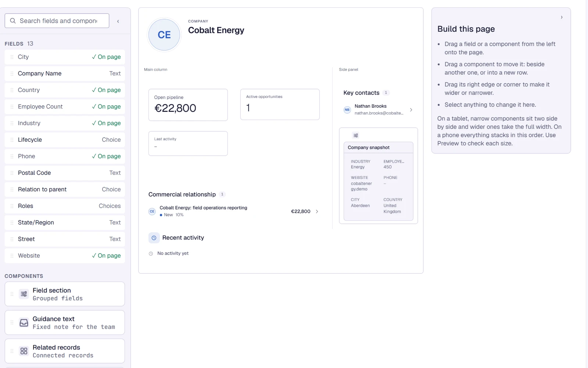588x368 pixels.
Task: Select the Company snapshot header
Action: coord(378,148)
